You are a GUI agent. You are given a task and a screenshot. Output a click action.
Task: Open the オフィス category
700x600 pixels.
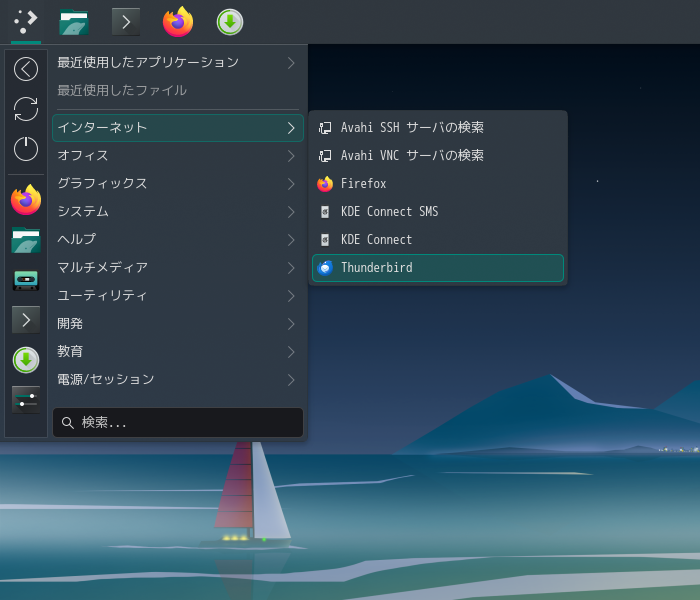tap(178, 155)
